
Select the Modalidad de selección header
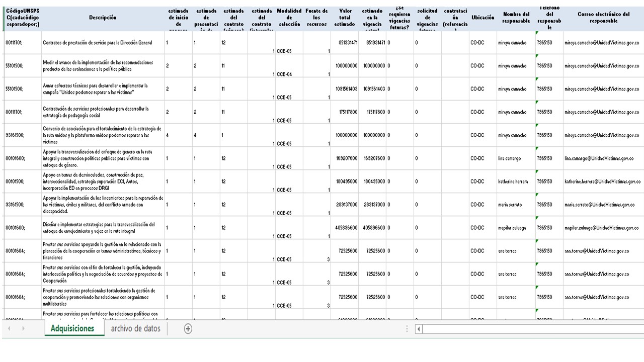click(289, 18)
